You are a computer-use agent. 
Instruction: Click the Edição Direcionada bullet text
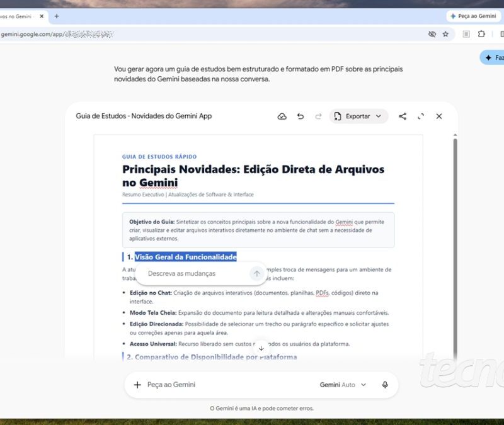tap(259, 328)
